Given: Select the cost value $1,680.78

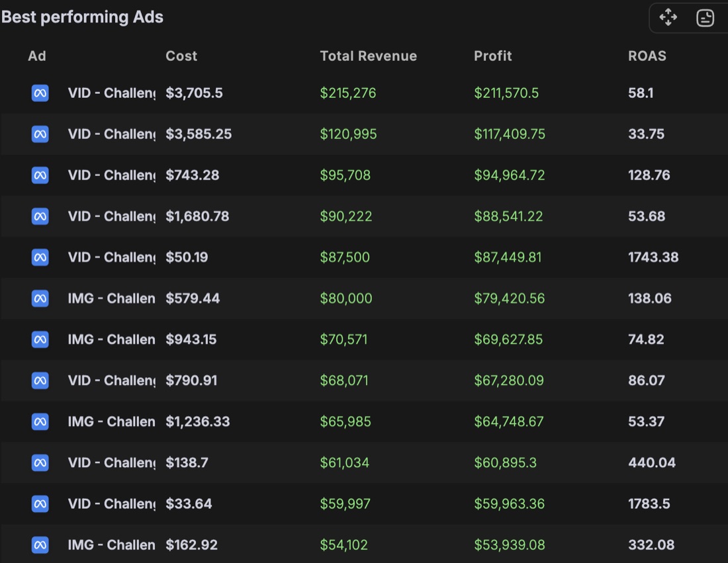Looking at the screenshot, I should point(197,216).
